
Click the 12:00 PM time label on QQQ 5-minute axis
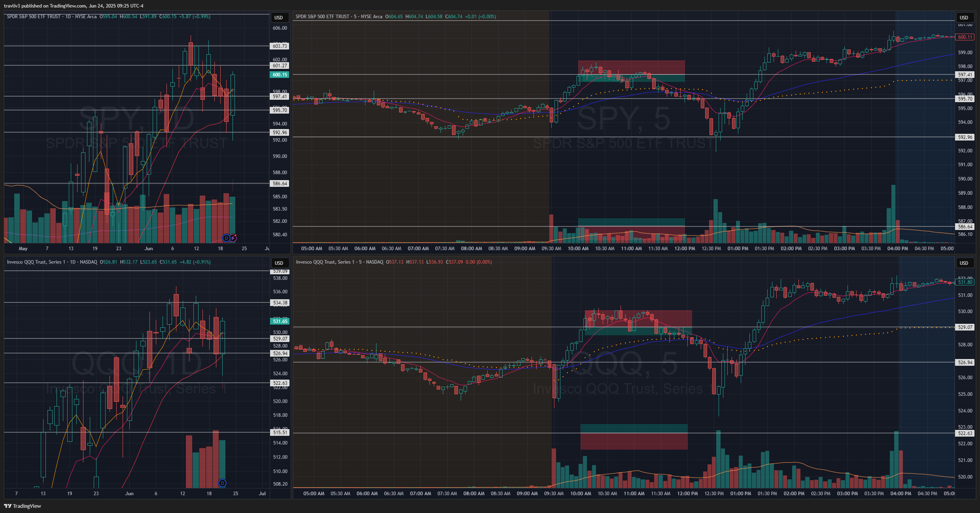coord(687,494)
